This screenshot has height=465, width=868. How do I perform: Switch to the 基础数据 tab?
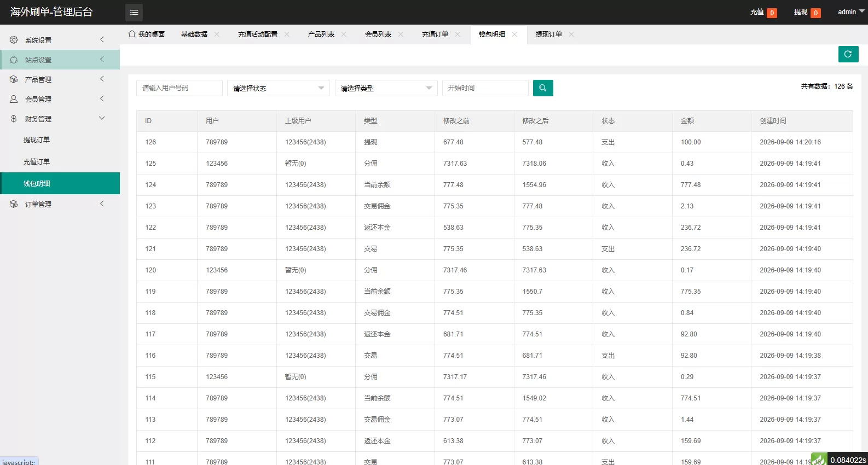click(x=194, y=34)
